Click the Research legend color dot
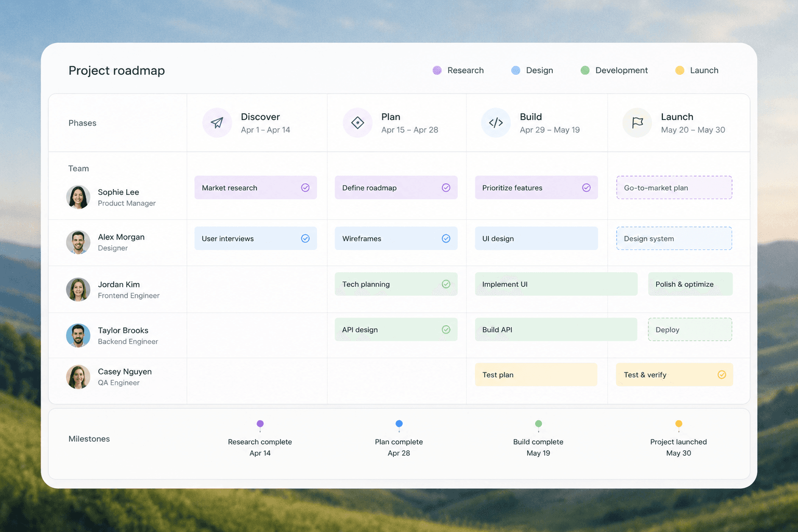The width and height of the screenshot is (798, 532). coord(437,70)
